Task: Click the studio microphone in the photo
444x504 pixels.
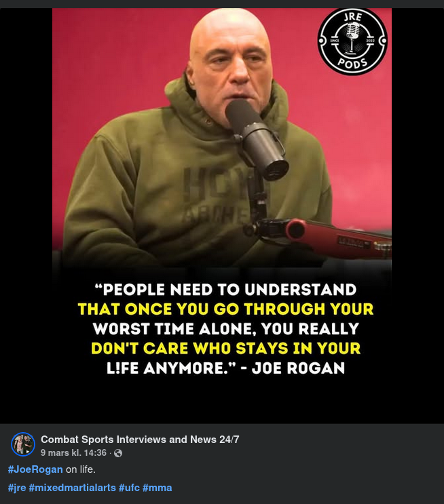Action: click(257, 139)
